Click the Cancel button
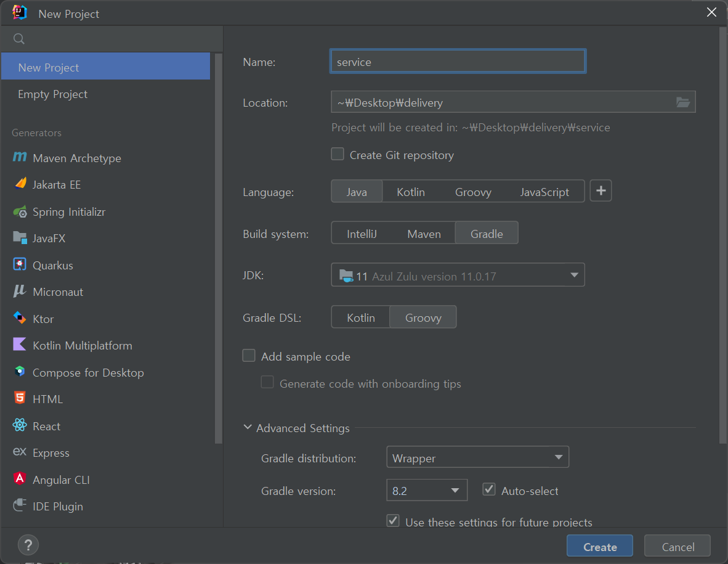 [x=677, y=546]
